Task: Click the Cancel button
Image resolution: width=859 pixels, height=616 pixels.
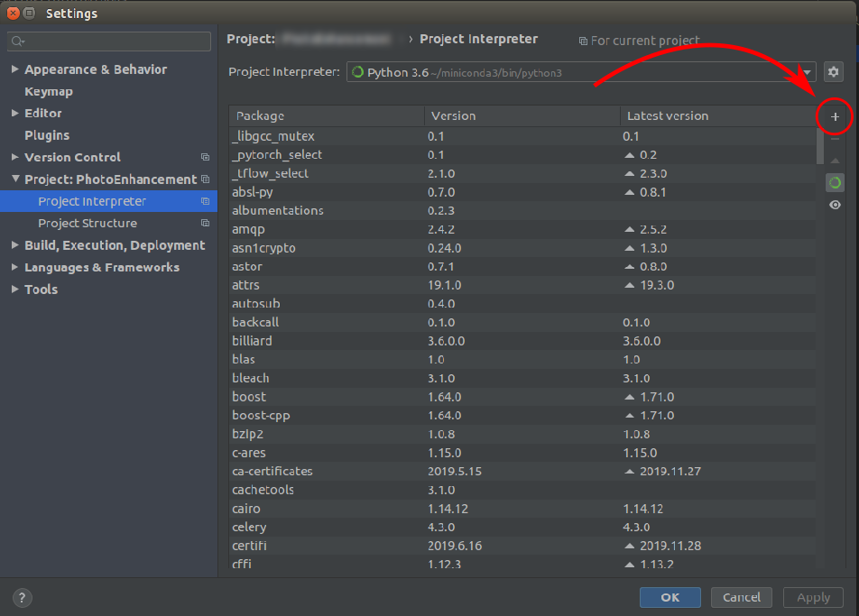Action: [x=742, y=597]
